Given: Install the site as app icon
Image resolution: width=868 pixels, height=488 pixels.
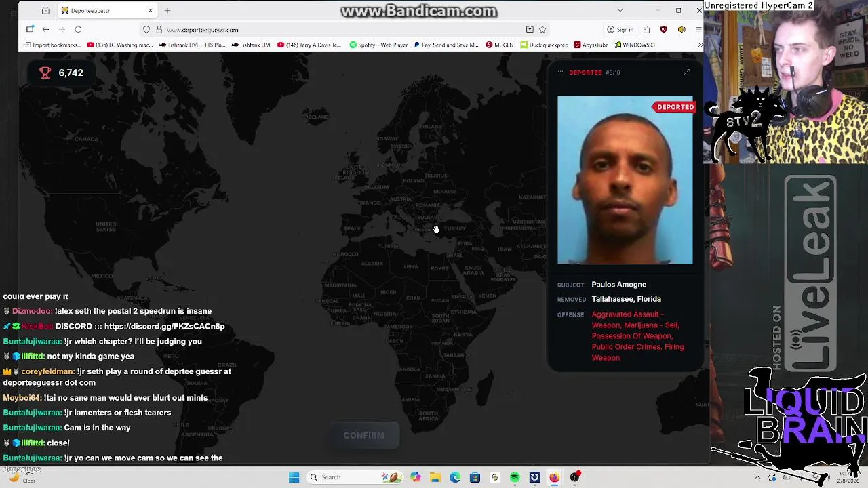Looking at the screenshot, I should (530, 30).
